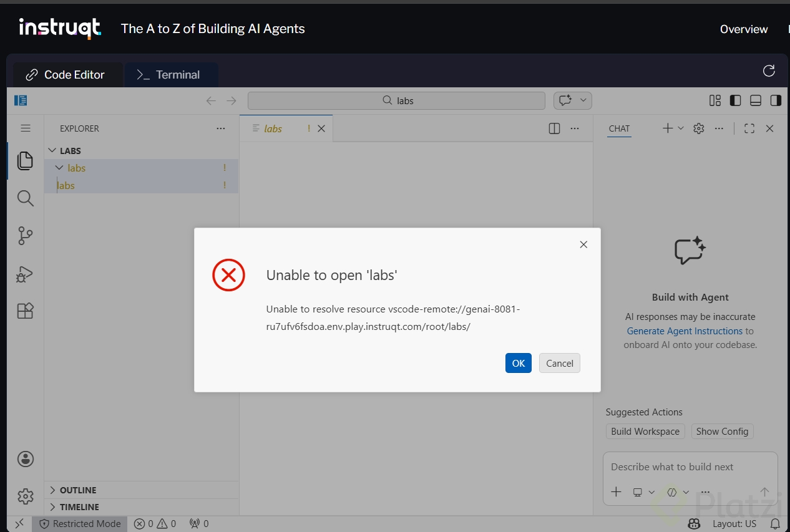Click Layout: US in status bar

734,524
